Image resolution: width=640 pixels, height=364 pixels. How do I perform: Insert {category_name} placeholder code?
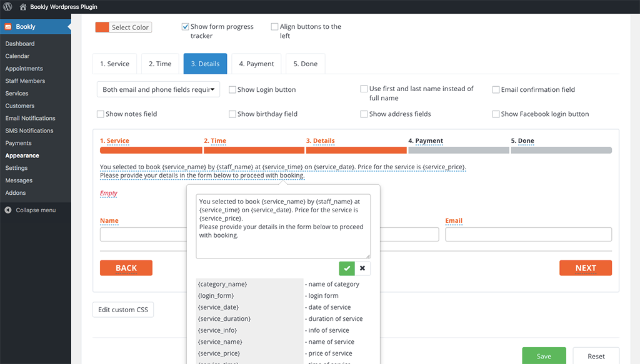(222, 284)
